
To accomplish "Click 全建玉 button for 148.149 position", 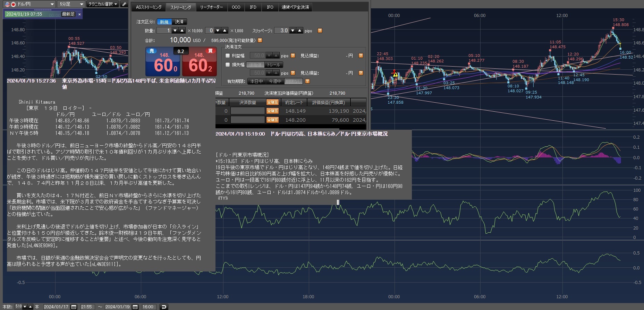I will [272, 111].
